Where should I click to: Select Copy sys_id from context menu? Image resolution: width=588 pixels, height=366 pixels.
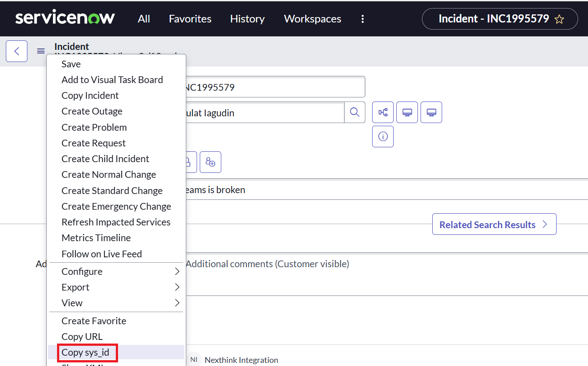coord(85,352)
